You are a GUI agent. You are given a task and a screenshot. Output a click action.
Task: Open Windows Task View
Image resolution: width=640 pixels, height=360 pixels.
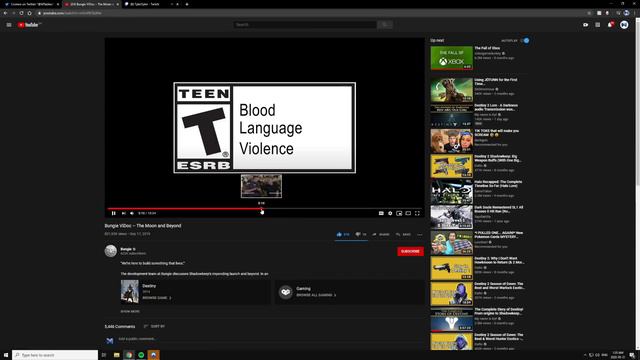point(104,355)
